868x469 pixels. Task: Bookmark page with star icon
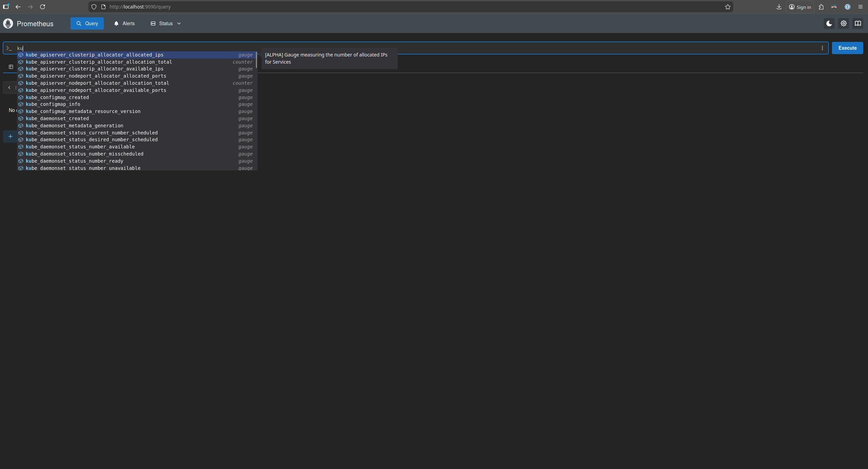(727, 7)
